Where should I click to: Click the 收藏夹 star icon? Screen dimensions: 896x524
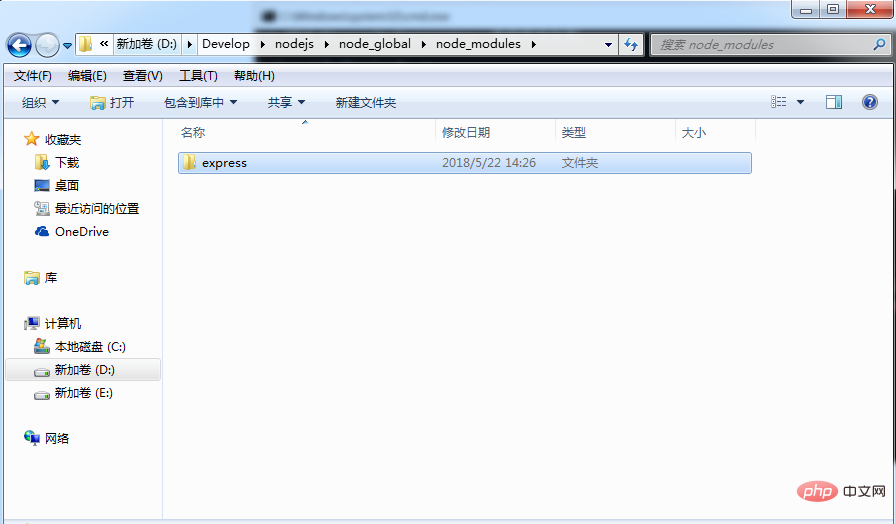click(31, 139)
